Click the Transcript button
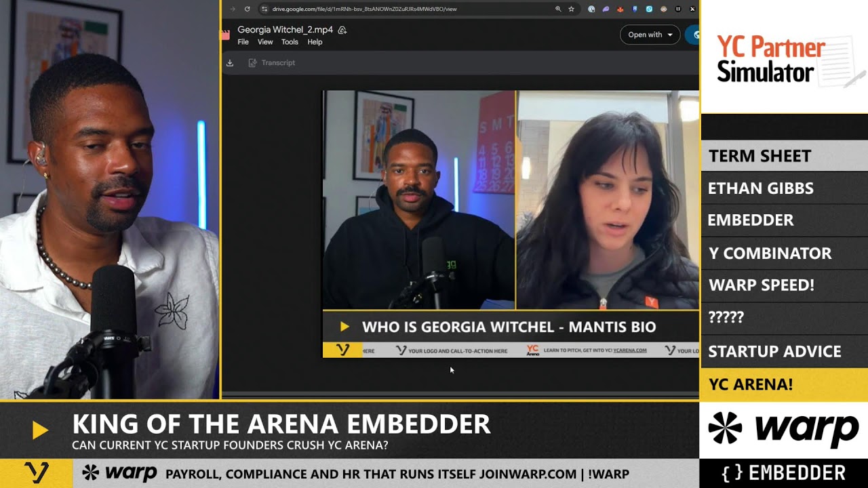Viewport: 868px width, 488px height. [272, 62]
